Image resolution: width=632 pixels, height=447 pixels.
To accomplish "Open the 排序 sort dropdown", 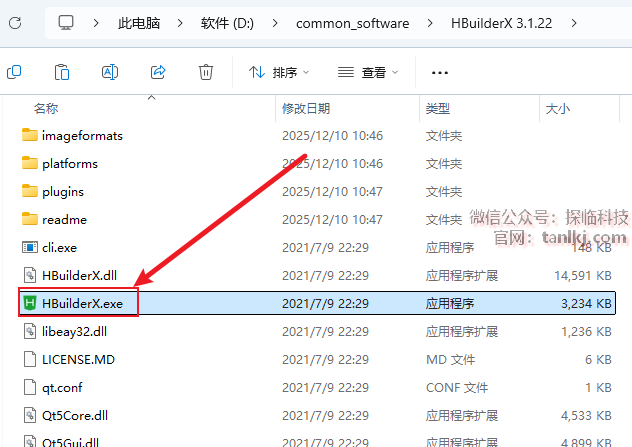I will (x=279, y=73).
